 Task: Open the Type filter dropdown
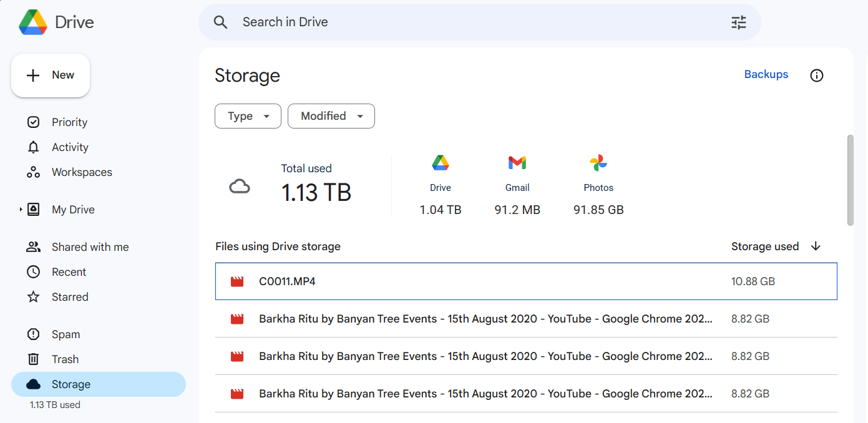tap(248, 116)
